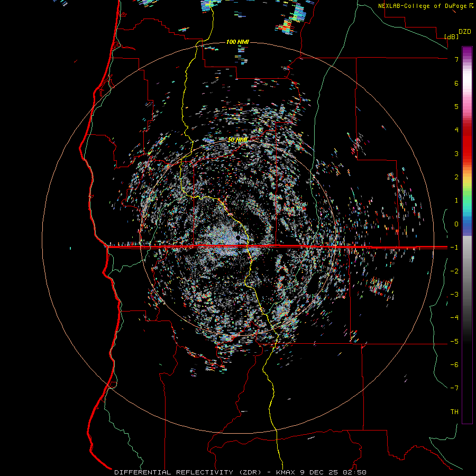
Task: Click the [dB] unit label
Action: (x=452, y=36)
